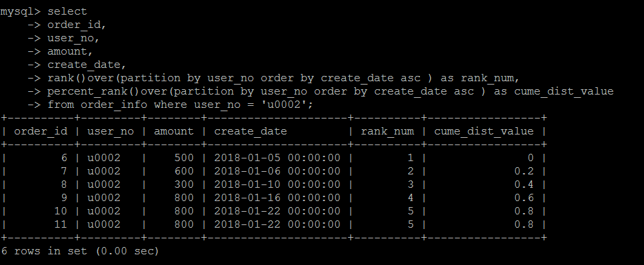The width and height of the screenshot is (644, 265).
Task: Select order_id cell with value 10
Action: pyautogui.click(x=61, y=211)
